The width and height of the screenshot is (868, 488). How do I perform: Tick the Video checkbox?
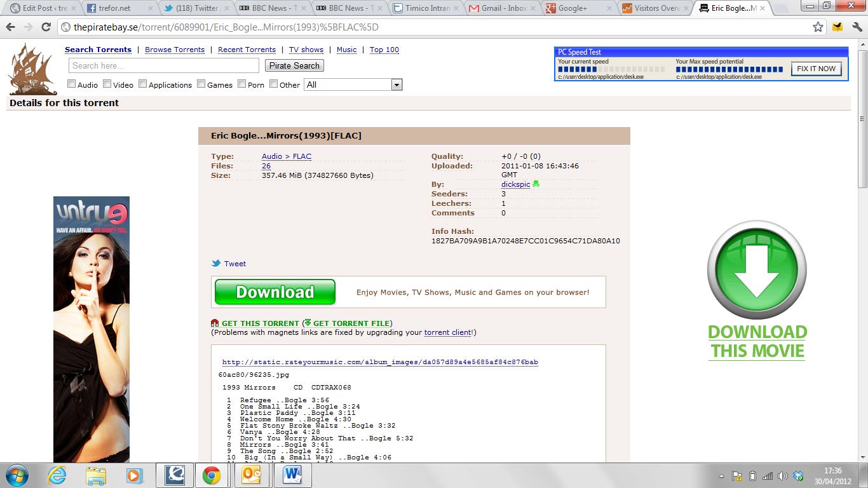click(x=107, y=84)
